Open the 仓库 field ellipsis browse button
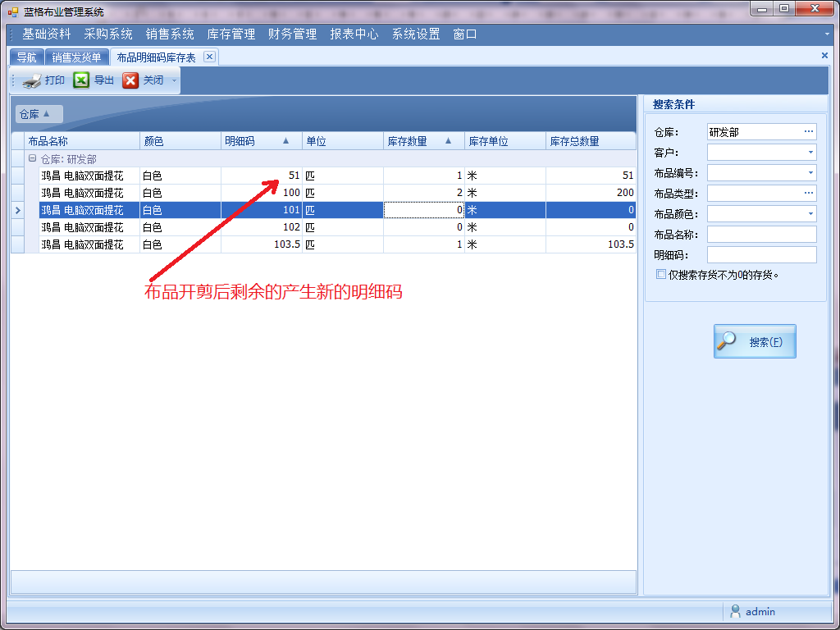This screenshot has width=840, height=630. 809,131
